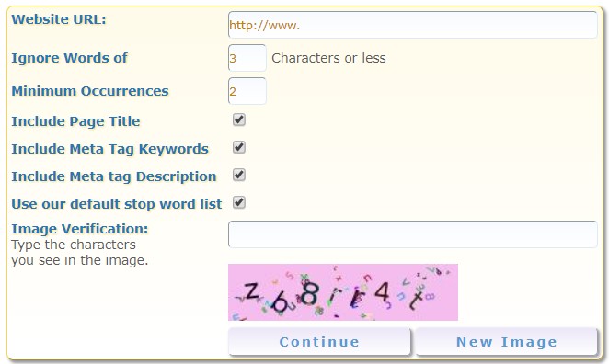Viewport: 609px width, 364px height.
Task: Select the Minimum Occurrences input box
Action: 247,91
